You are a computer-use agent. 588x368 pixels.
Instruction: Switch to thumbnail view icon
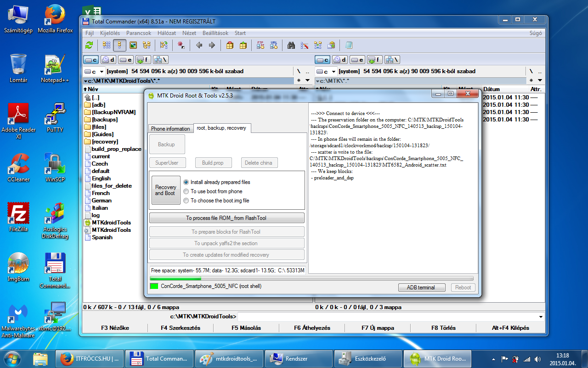133,45
